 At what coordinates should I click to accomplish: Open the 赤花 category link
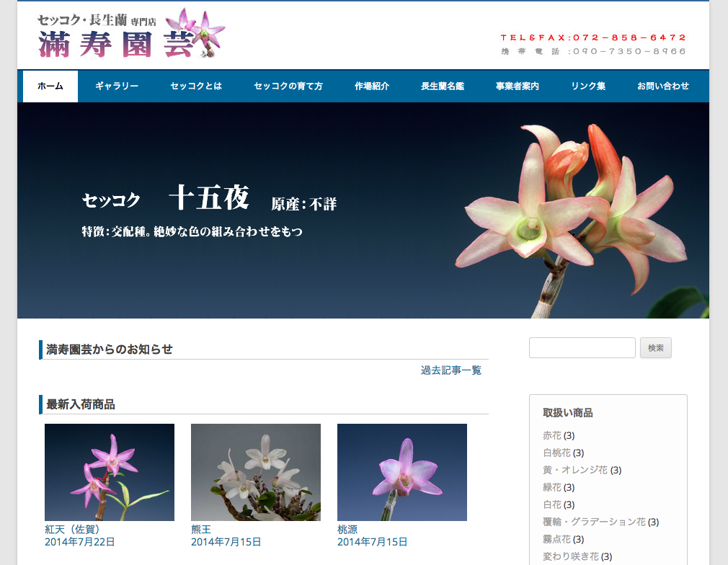click(x=552, y=436)
